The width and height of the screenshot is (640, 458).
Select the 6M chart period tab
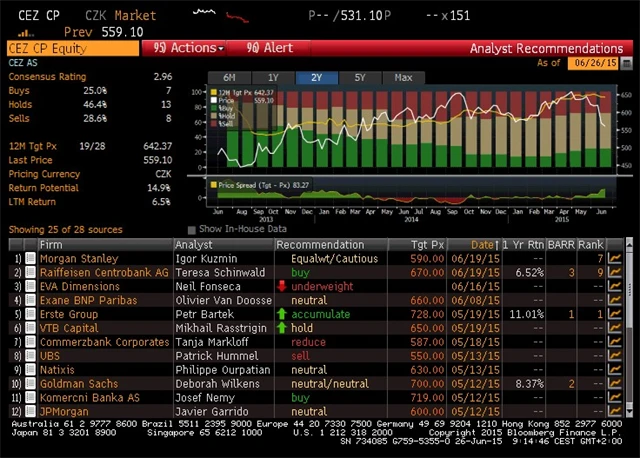(229, 77)
